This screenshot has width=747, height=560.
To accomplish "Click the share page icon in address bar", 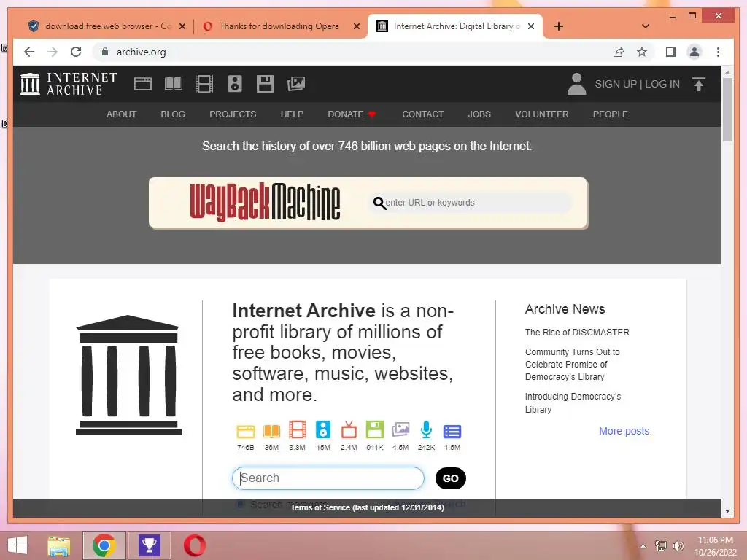I will [x=619, y=52].
